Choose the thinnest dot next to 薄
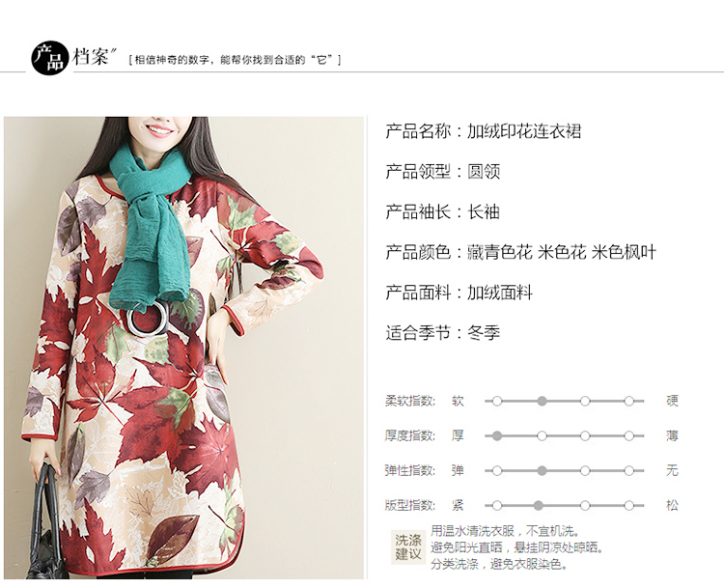 tap(628, 435)
